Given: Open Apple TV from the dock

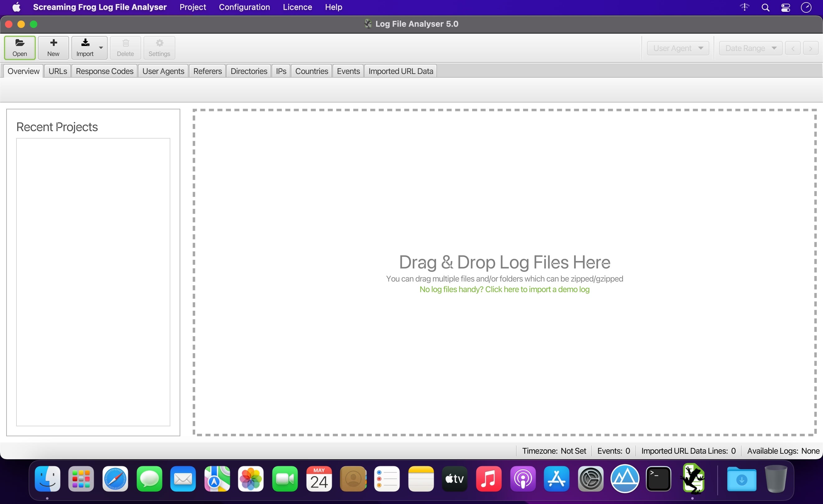Looking at the screenshot, I should pyautogui.click(x=455, y=479).
